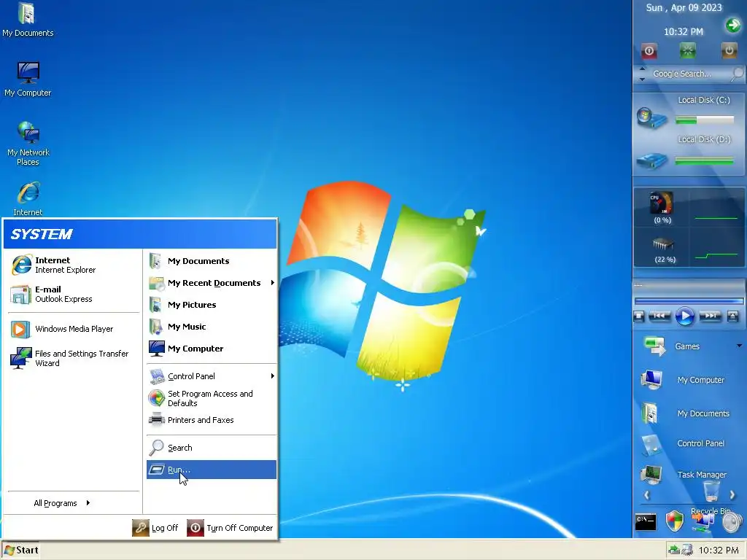Open Set Program Access and Defaults

pos(211,398)
